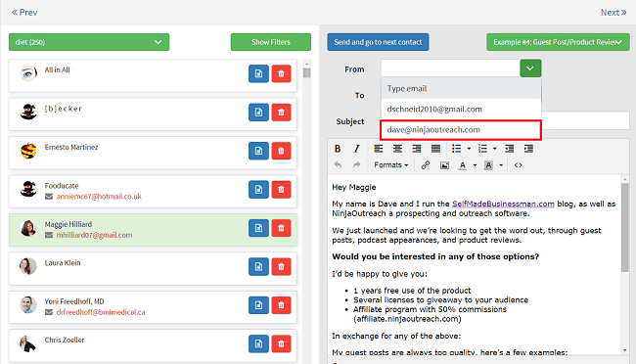636x364 pixels.
Task: Click drfreedhoff@bmimedical.ca email address
Action: click(101, 312)
